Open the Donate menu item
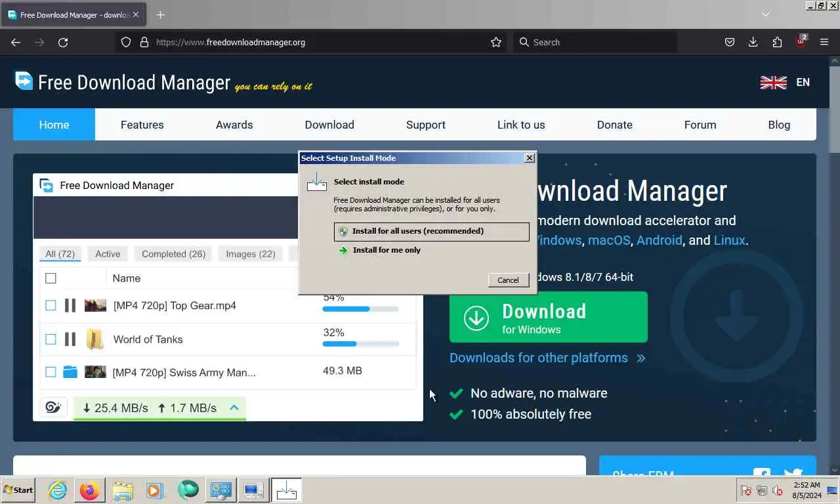 click(x=615, y=125)
